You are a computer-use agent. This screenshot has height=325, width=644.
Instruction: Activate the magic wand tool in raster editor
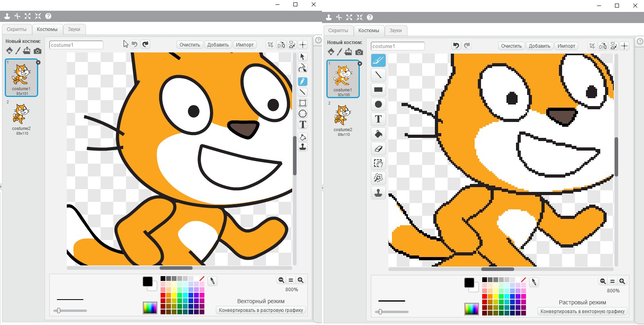coord(378,178)
